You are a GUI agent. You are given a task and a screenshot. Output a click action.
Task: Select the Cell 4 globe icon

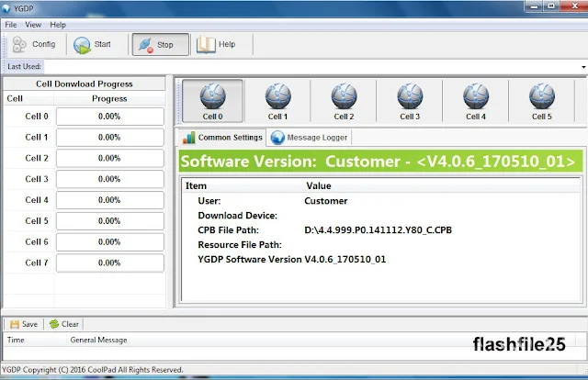476,96
